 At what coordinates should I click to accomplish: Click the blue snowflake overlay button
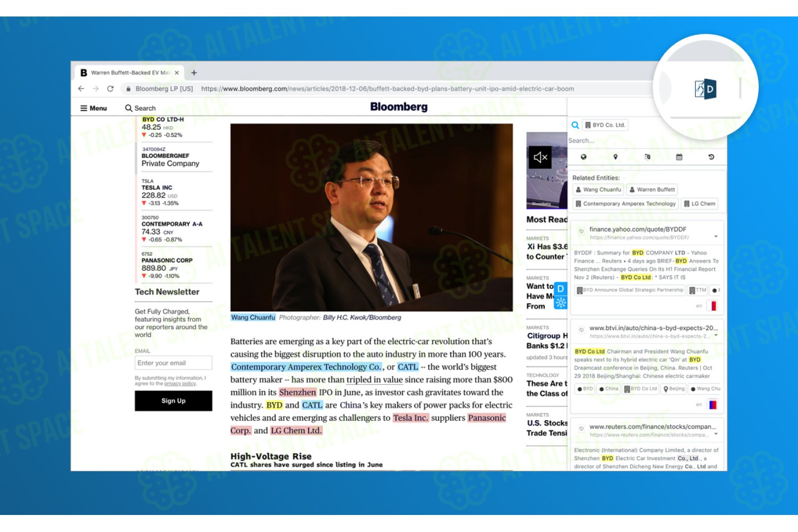pos(561,303)
